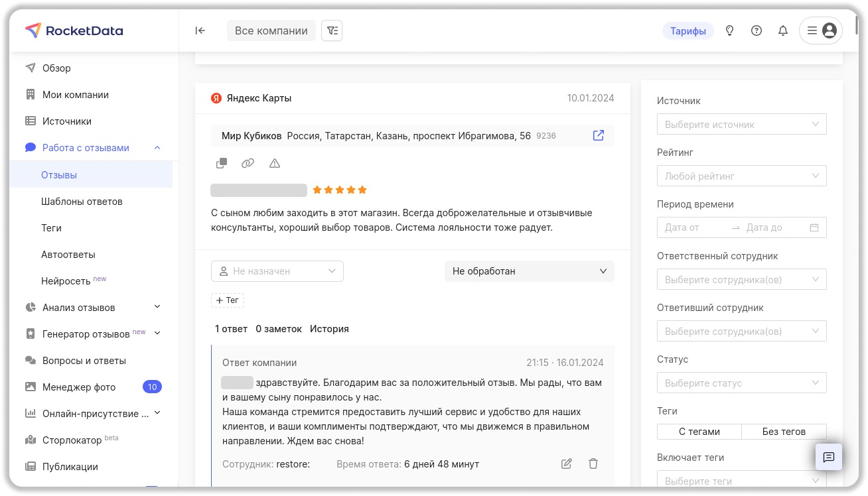The width and height of the screenshot is (868, 496).
Task: Collapse the sidebar with the arrow icon
Action: coord(200,31)
